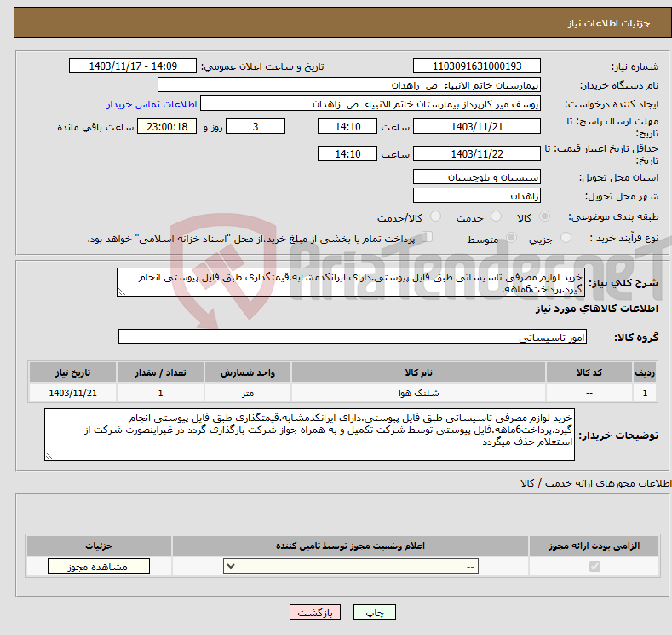Viewport: 672px width, 635px height.
Task: Click the تعداد / مقدار column header
Action: (x=160, y=372)
